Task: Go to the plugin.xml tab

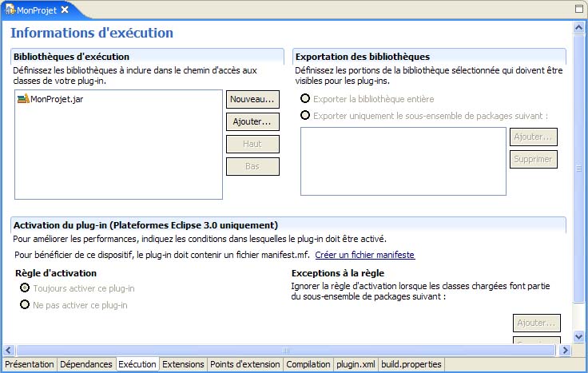Action: click(x=356, y=364)
